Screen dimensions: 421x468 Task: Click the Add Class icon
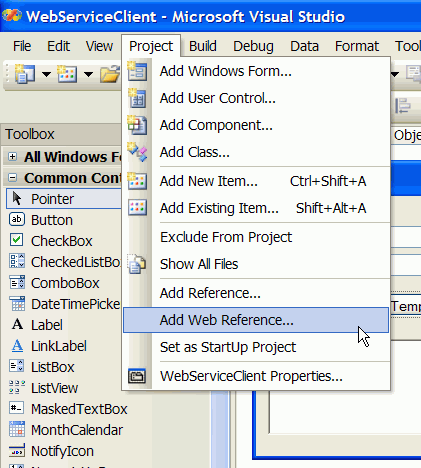(137, 152)
